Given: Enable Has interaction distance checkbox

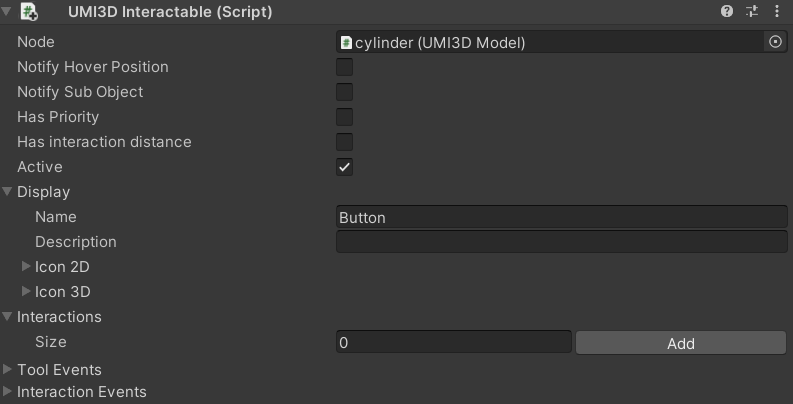Looking at the screenshot, I should click(x=344, y=142).
